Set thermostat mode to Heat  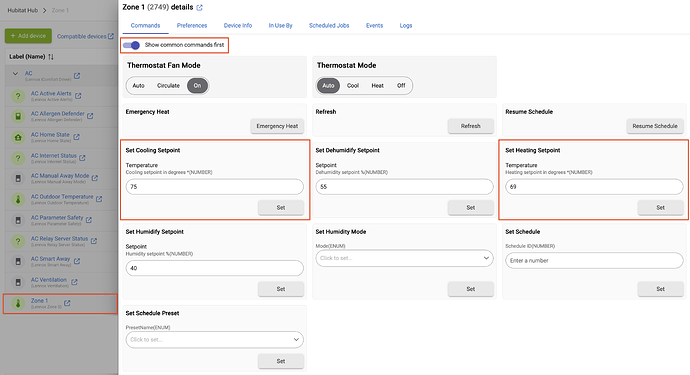click(x=378, y=85)
